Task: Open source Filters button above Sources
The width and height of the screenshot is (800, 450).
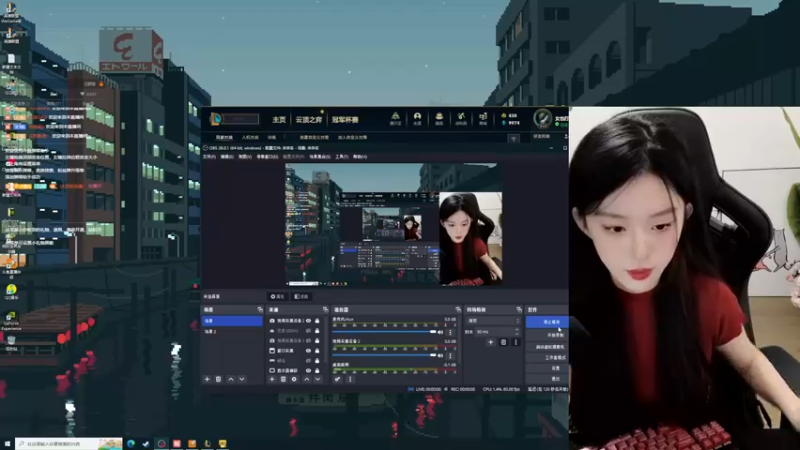Action: (x=302, y=296)
